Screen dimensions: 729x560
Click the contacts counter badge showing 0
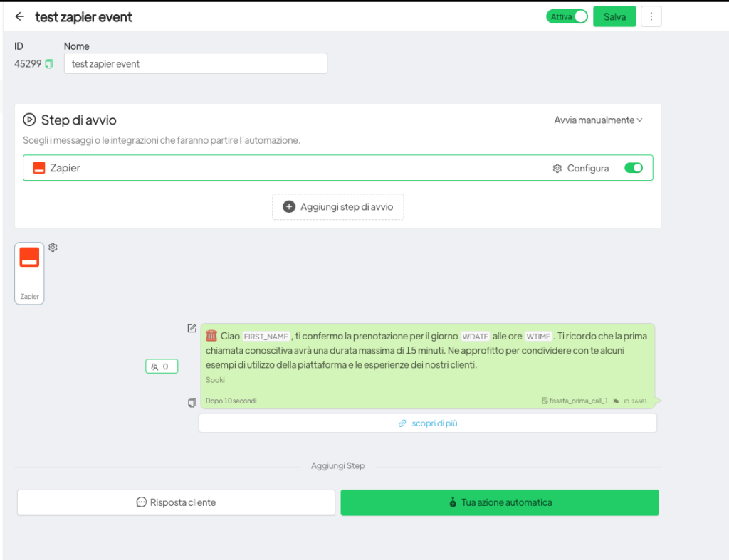(161, 366)
